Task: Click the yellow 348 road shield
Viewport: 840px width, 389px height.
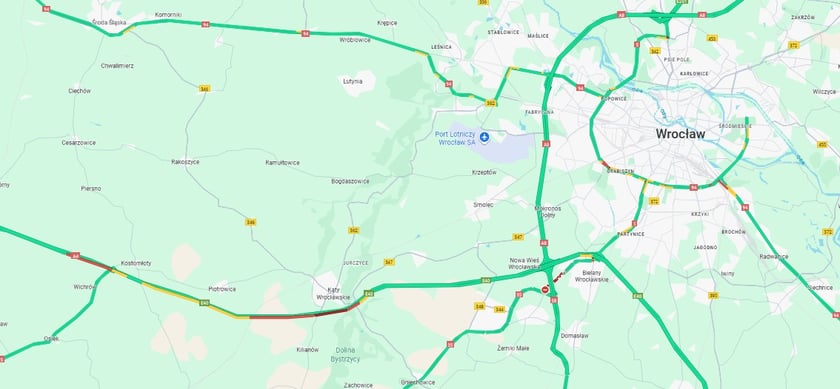Action: pos(479,306)
